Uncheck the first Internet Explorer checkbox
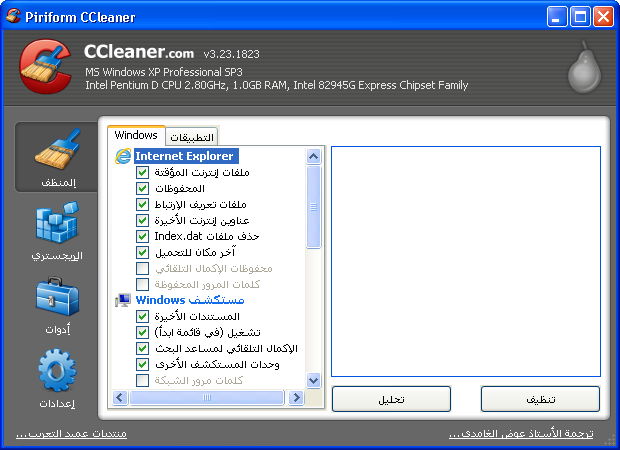This screenshot has width=620, height=450. (142, 172)
